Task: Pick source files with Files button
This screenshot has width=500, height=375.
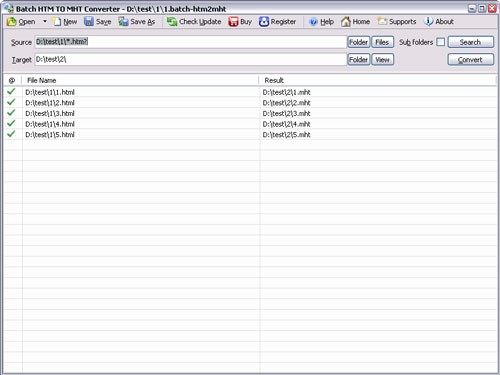Action: click(382, 42)
